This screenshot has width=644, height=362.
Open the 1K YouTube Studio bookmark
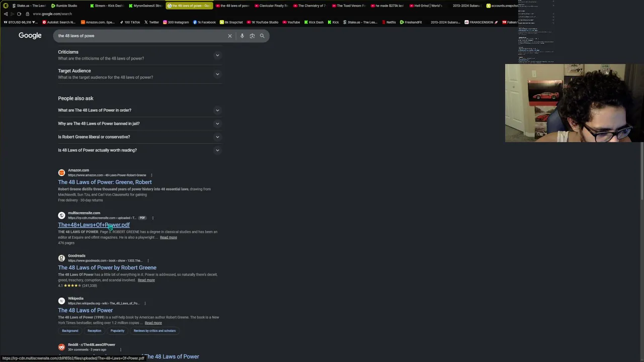click(x=263, y=22)
